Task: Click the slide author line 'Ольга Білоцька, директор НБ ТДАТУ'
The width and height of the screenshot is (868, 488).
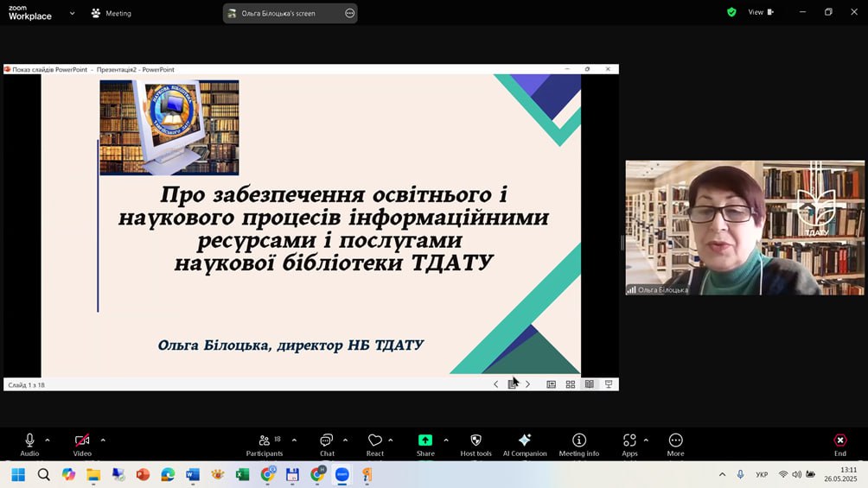Action: tap(290, 345)
